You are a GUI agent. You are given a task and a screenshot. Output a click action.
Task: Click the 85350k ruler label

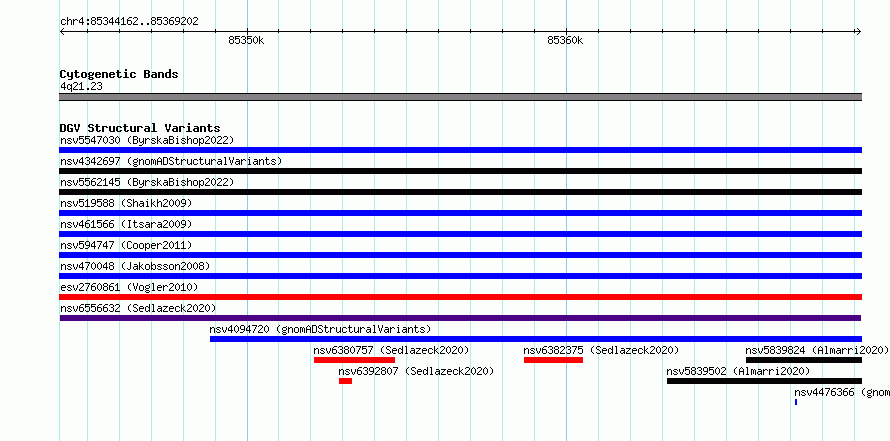(246, 40)
